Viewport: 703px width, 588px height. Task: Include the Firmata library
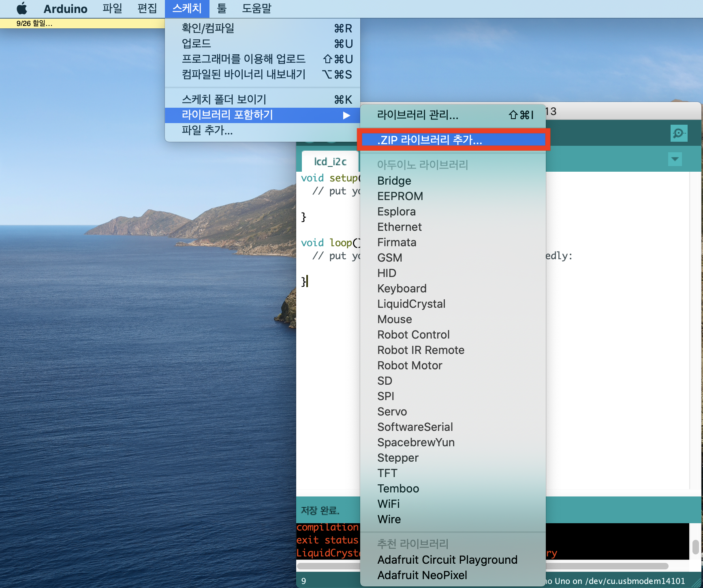(x=453, y=242)
